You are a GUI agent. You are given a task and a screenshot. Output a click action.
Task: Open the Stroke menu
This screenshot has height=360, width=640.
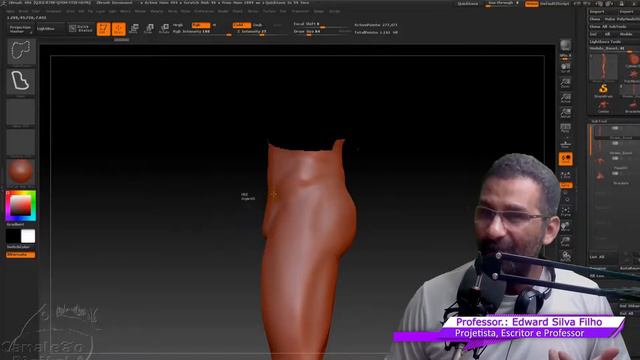point(253,11)
